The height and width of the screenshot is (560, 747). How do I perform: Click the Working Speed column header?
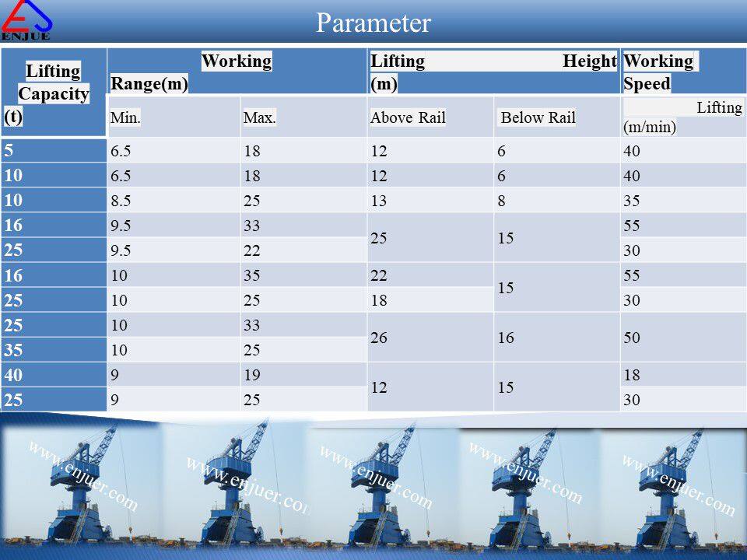point(682,72)
